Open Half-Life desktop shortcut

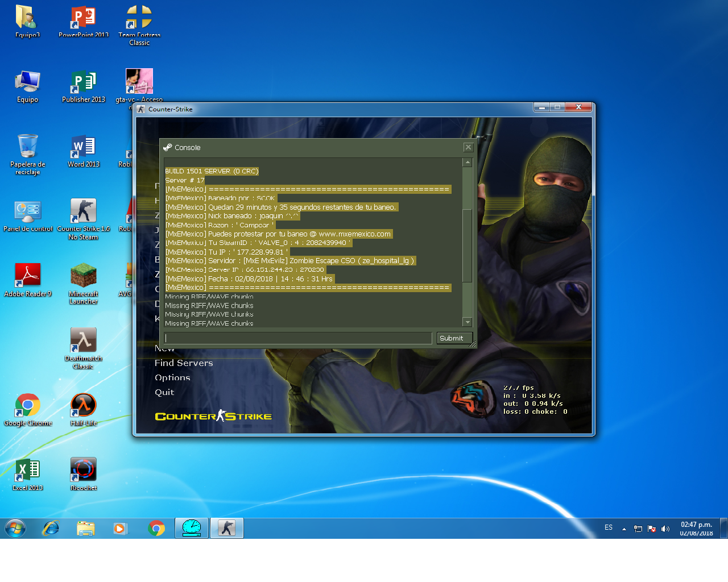pos(84,410)
